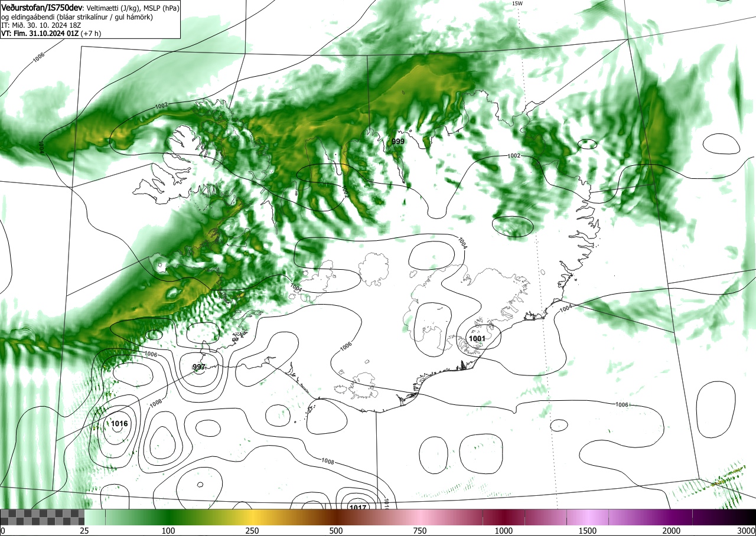
Task: Click the yellow segment of the color bar
Action: pyautogui.click(x=252, y=517)
